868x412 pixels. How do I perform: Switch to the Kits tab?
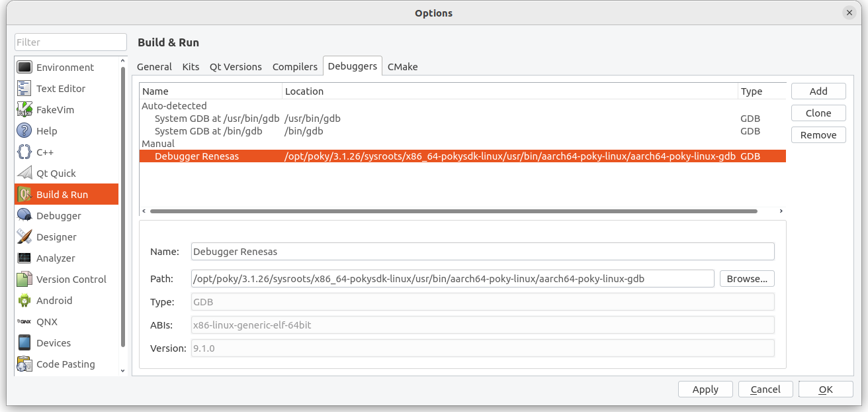pos(191,66)
